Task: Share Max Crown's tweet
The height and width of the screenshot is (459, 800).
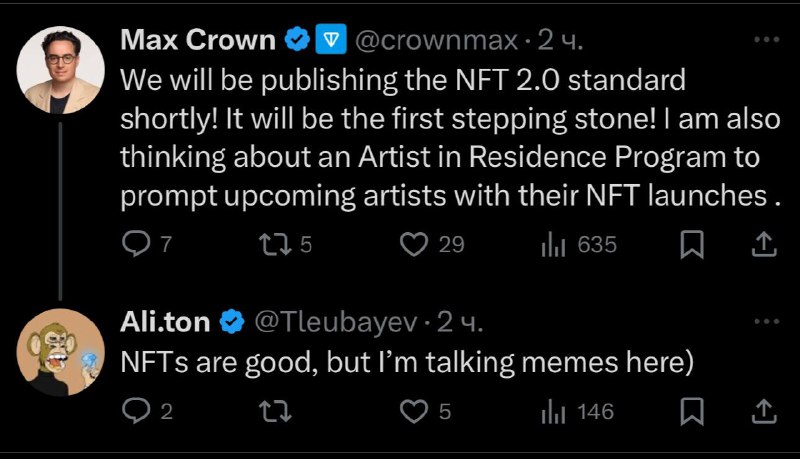Action: (764, 244)
